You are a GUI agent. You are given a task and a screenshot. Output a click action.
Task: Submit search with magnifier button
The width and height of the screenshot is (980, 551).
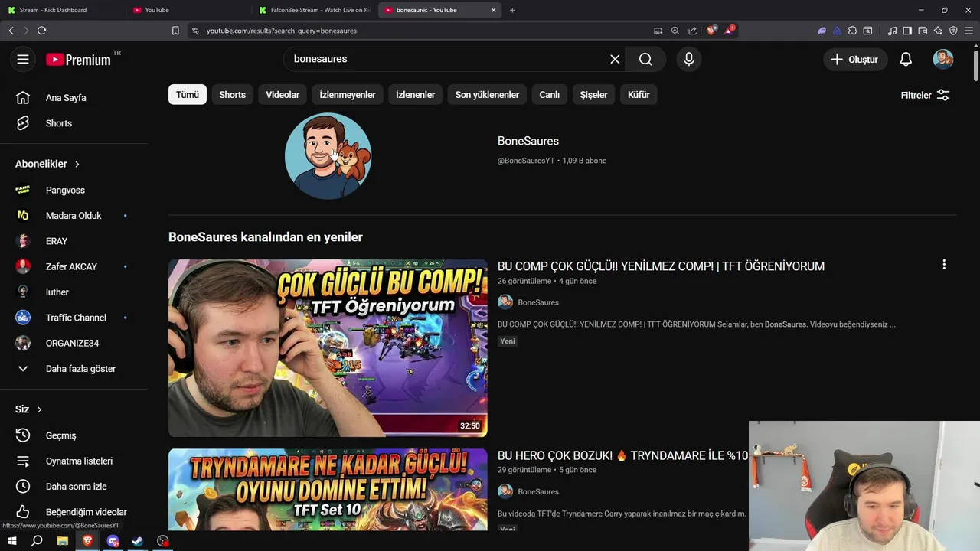(645, 59)
